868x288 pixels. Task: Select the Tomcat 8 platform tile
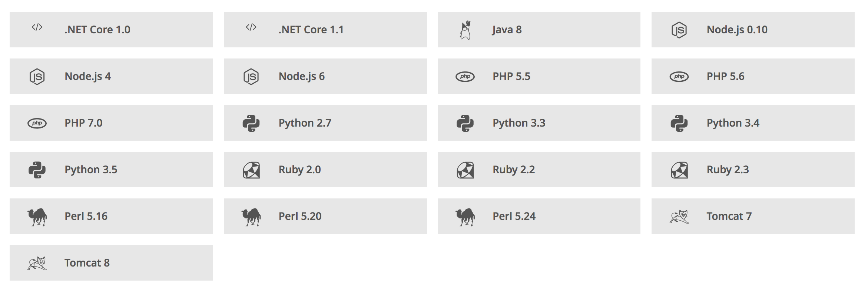111,263
